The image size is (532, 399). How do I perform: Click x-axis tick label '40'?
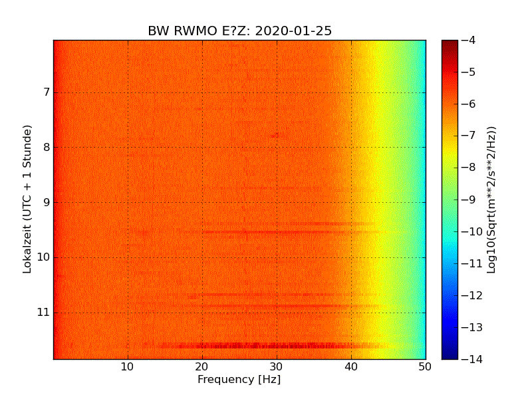click(x=351, y=367)
